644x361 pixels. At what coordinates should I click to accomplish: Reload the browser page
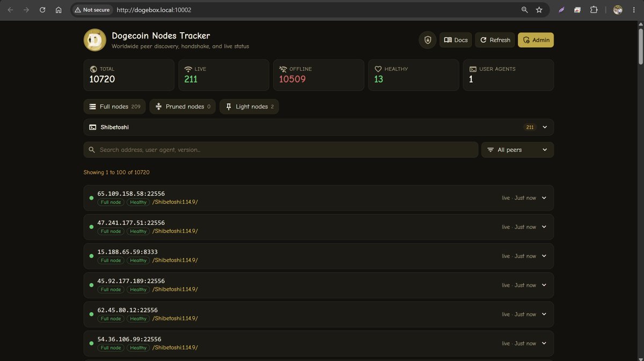click(x=42, y=10)
